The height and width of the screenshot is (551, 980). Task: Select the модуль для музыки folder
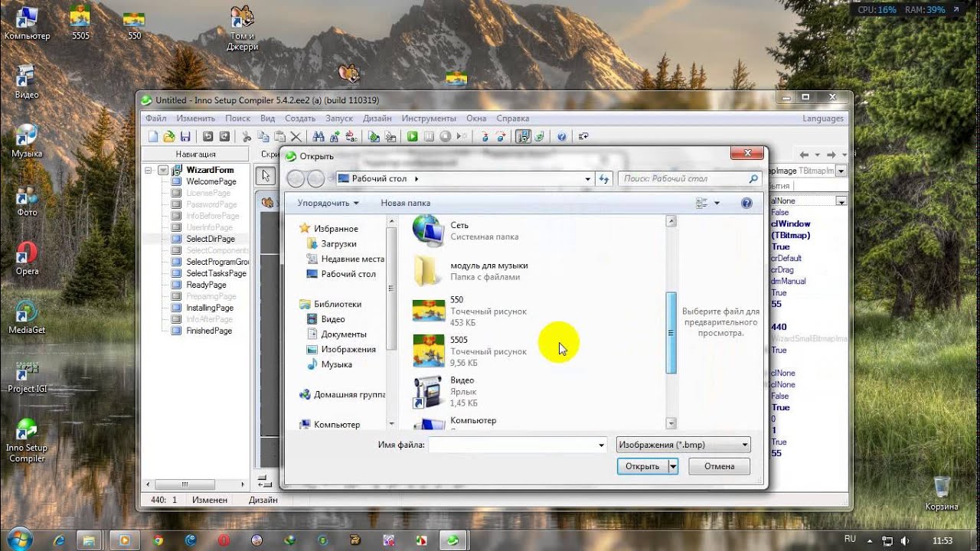coord(469,271)
